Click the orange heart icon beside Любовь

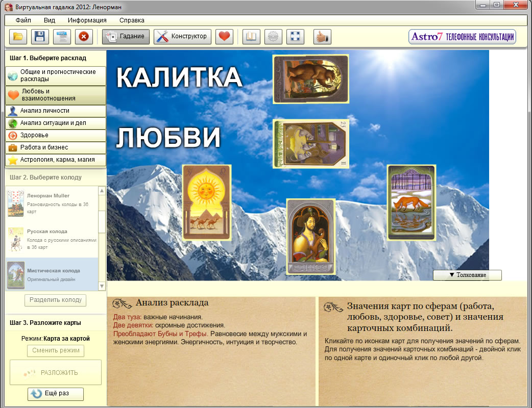tap(13, 95)
